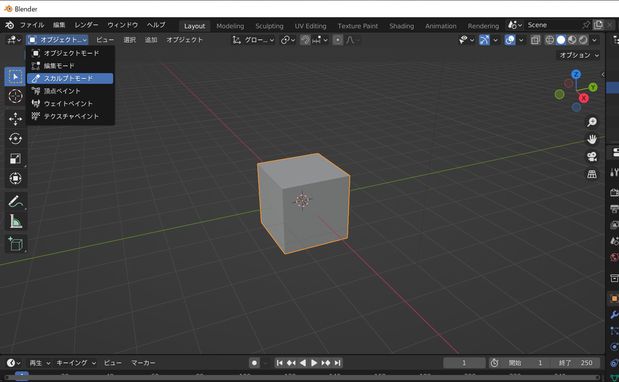Switch to rendered shading
This screenshot has width=619, height=382.
[x=583, y=40]
